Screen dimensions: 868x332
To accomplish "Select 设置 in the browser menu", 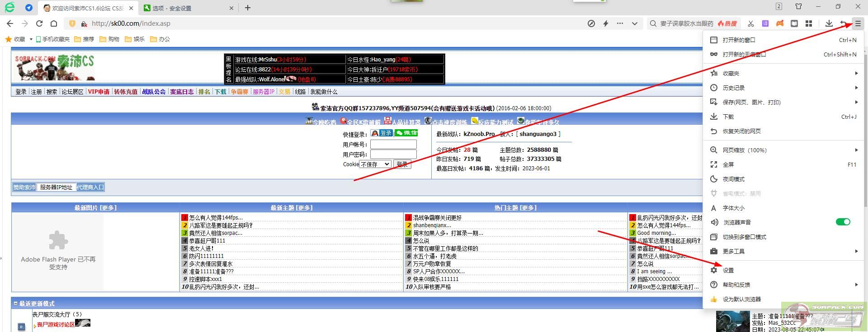I will point(728,270).
